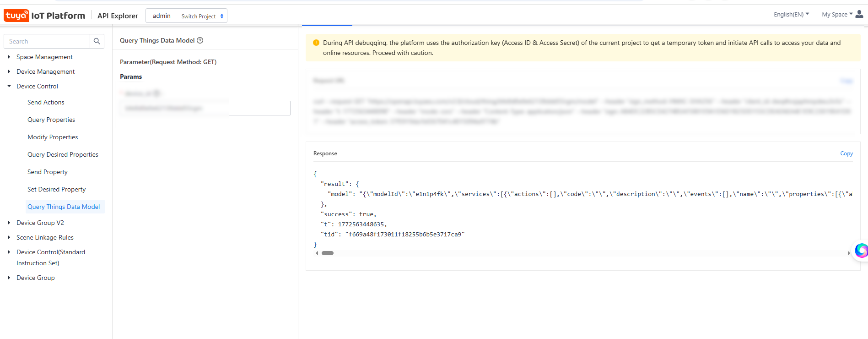Open the Switch Project dropdown

tap(202, 16)
